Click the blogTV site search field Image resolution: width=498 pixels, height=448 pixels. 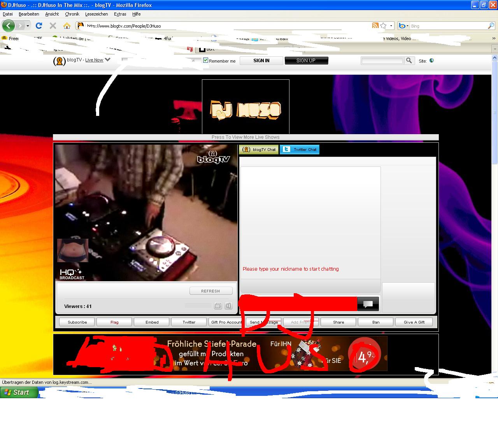(382, 61)
